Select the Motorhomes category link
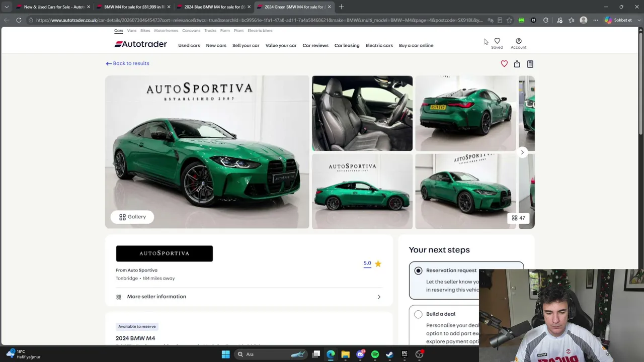The width and height of the screenshot is (644, 362). [x=166, y=31]
